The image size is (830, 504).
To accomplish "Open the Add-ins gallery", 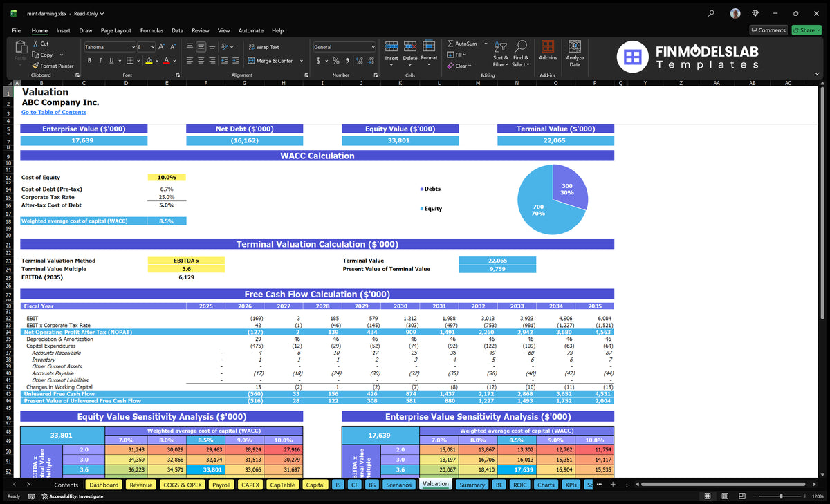I will pyautogui.click(x=548, y=50).
